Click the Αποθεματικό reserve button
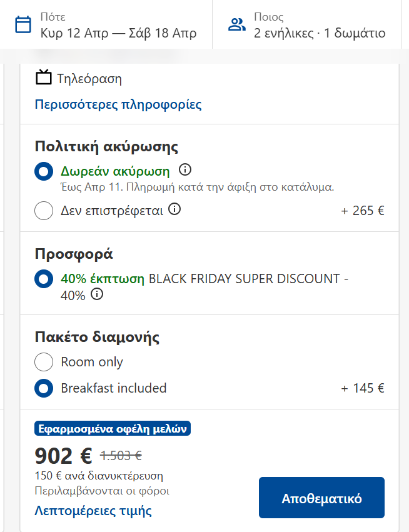Image resolution: width=409 pixels, height=532 pixels. [321, 498]
